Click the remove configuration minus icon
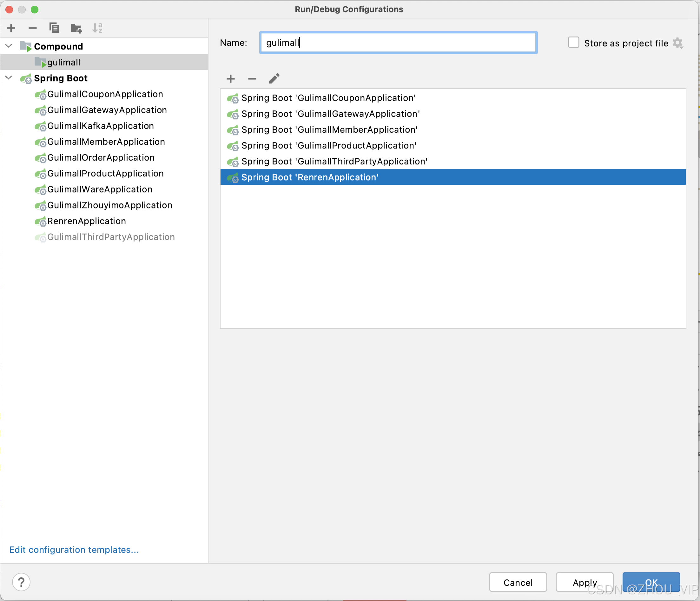The width and height of the screenshot is (700, 601). point(32,28)
